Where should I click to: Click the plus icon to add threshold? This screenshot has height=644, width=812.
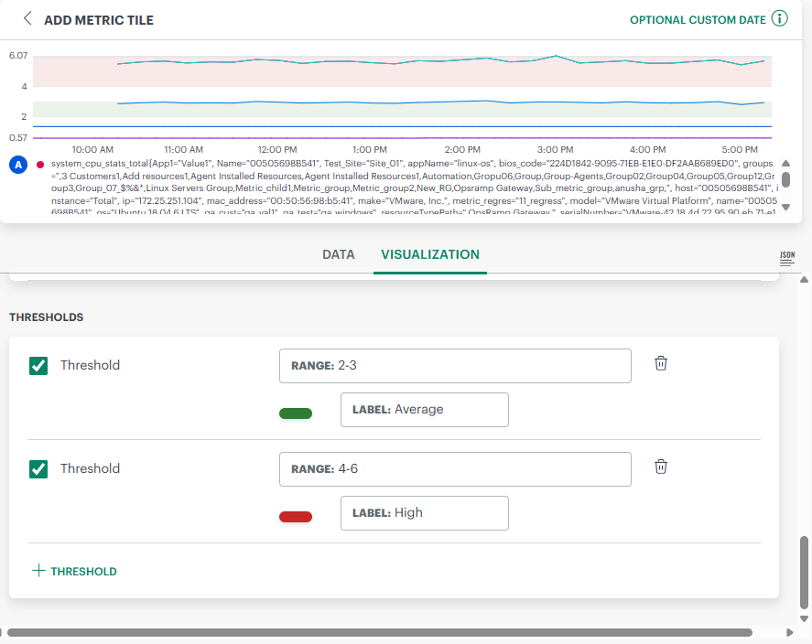(x=38, y=571)
